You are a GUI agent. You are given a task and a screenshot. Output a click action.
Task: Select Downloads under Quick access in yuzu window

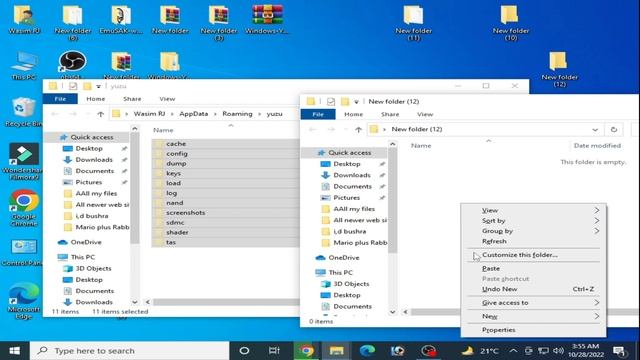tap(94, 160)
